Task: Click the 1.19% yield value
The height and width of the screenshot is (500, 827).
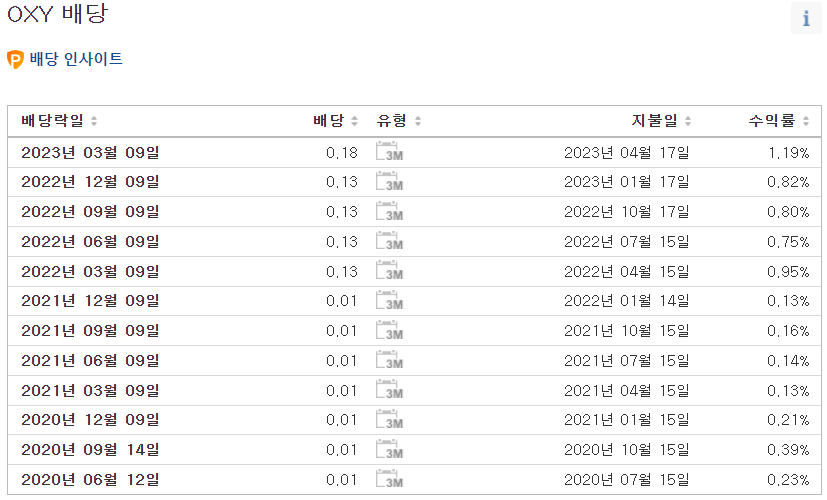Action: pyautogui.click(x=788, y=152)
